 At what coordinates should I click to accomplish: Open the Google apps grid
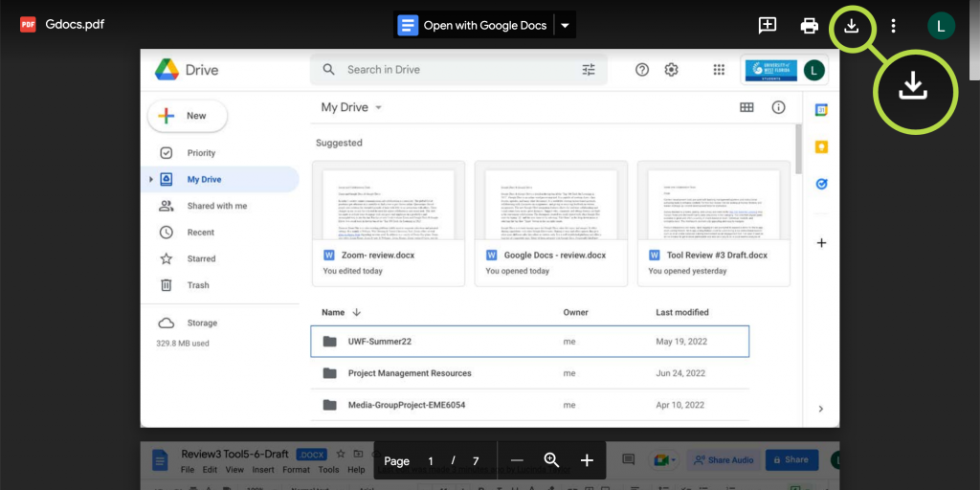pos(719,69)
